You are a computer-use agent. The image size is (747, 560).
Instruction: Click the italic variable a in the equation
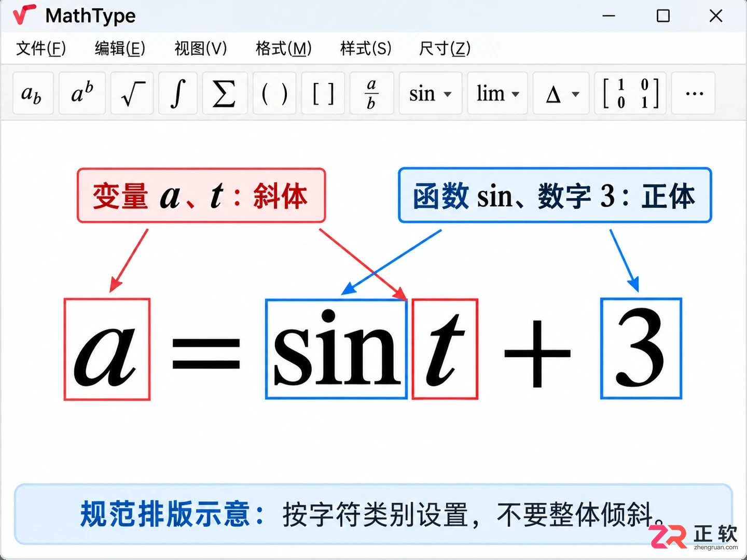click(x=107, y=349)
